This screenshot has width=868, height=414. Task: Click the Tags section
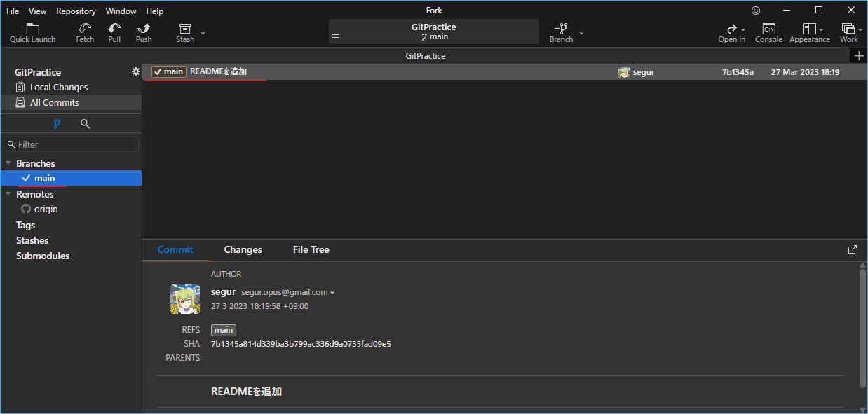[x=25, y=225]
